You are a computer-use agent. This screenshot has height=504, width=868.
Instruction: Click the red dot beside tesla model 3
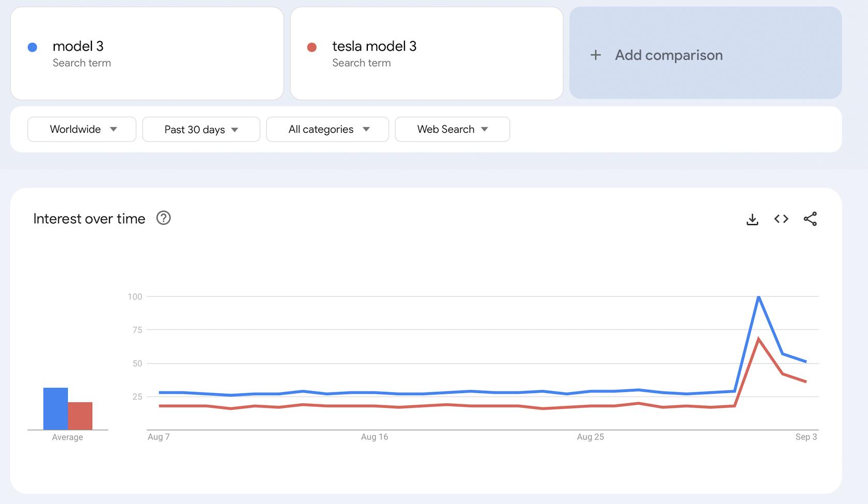tap(312, 48)
